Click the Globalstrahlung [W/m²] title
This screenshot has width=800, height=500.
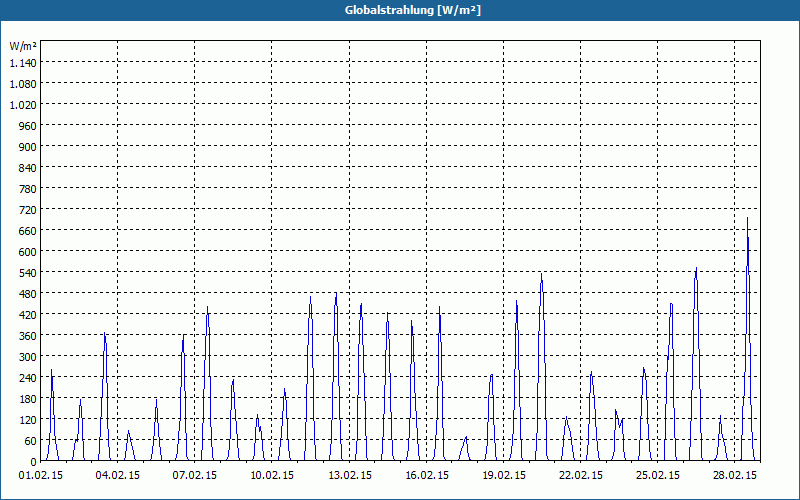(412, 10)
